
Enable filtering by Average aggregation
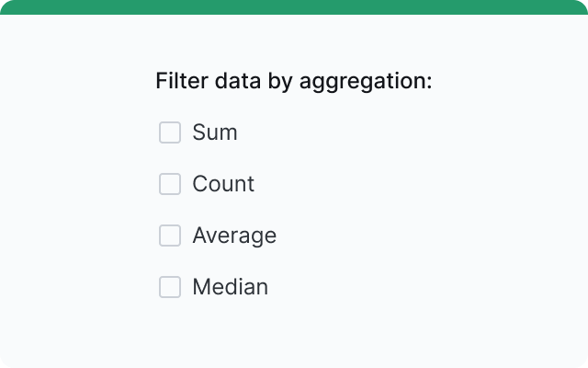click(170, 236)
